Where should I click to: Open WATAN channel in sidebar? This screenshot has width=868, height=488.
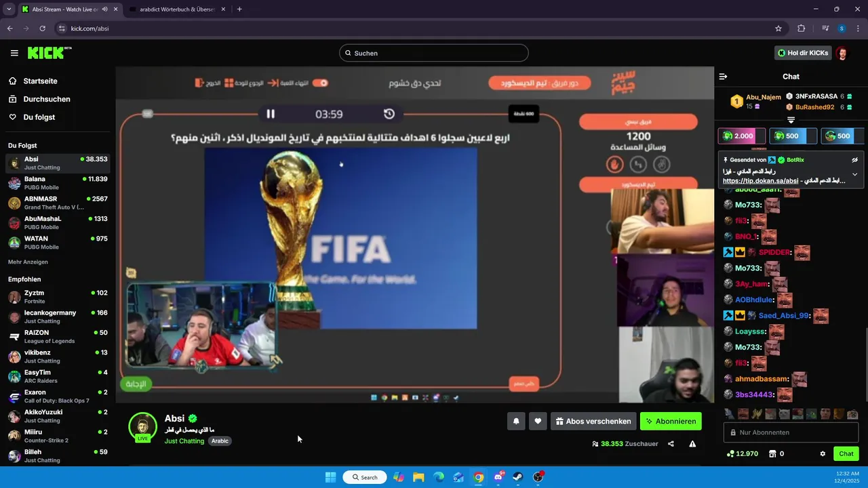[x=58, y=243]
